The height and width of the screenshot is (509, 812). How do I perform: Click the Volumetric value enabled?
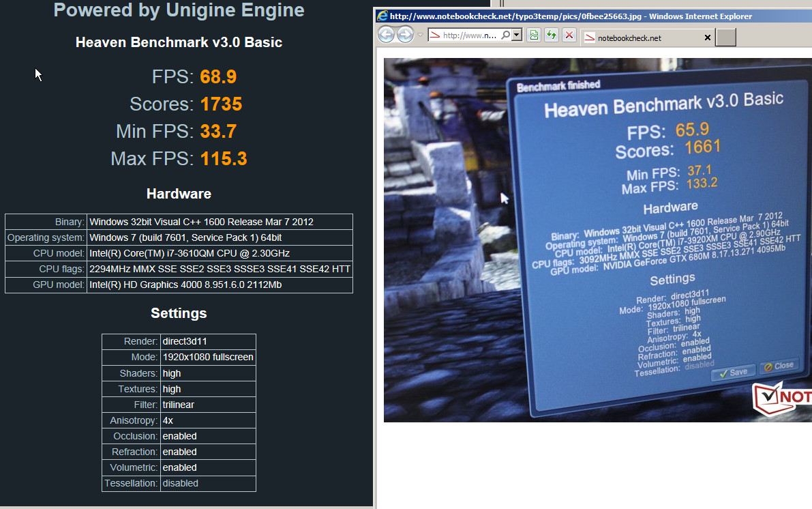pyautogui.click(x=208, y=467)
